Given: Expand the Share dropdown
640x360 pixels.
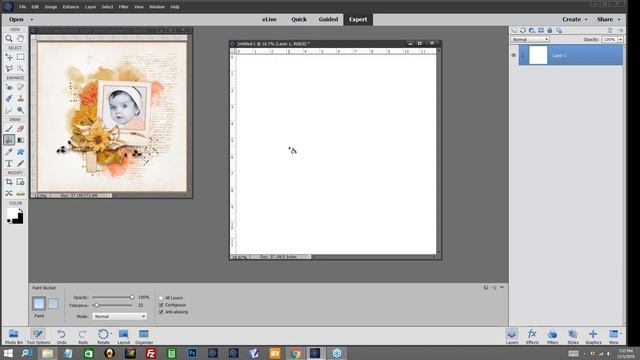Looking at the screenshot, I should (608, 19).
